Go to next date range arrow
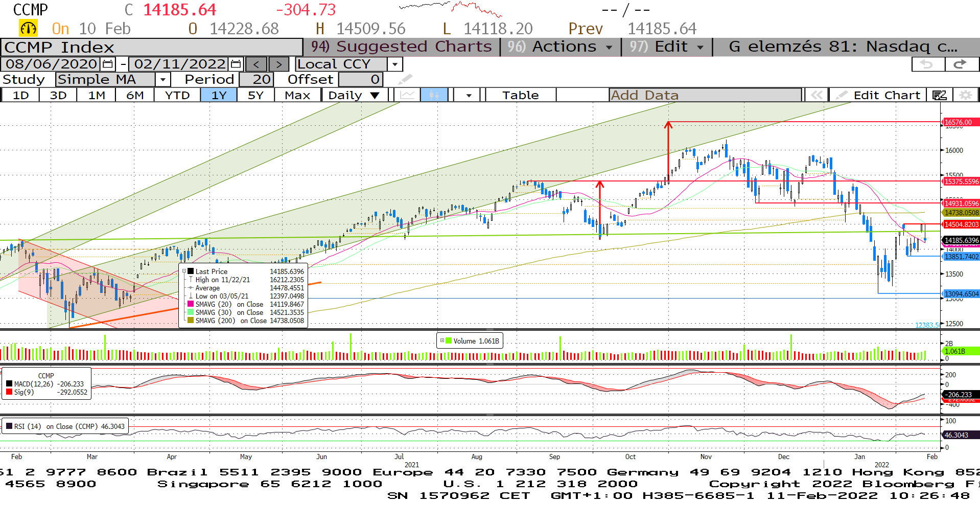Viewport: 980px width, 524px height. [278, 64]
